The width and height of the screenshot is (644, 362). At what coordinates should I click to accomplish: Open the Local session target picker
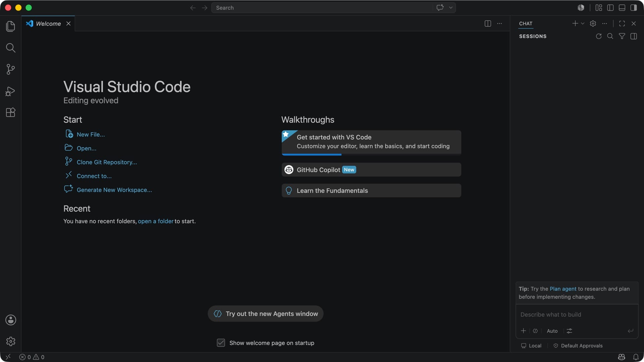coord(531,346)
